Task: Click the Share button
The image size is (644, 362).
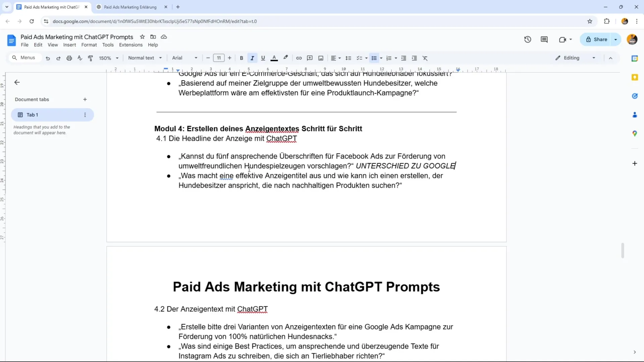Action: (x=596, y=40)
